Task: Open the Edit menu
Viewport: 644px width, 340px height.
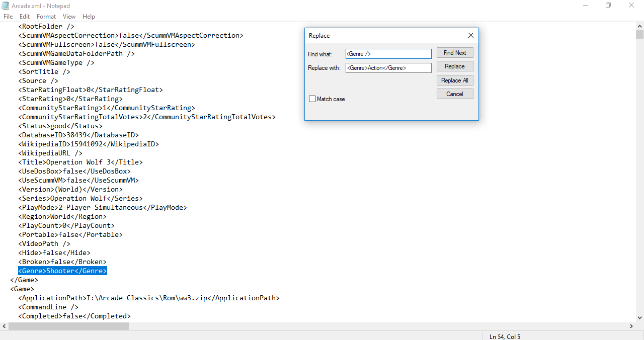Action: click(25, 17)
